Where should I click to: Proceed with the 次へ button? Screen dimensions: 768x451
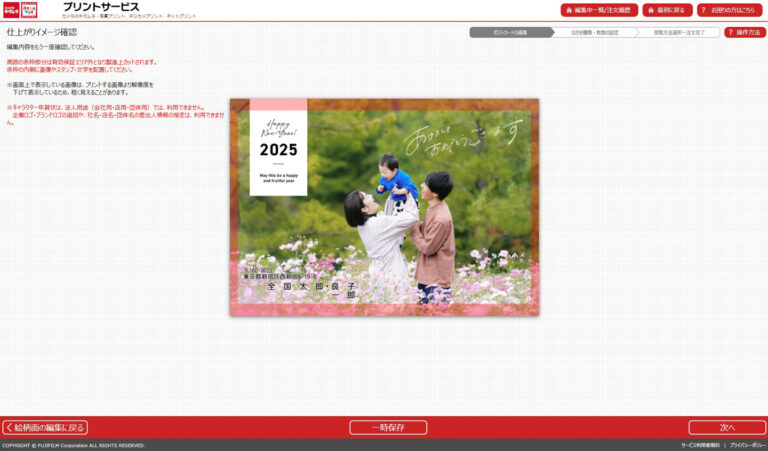tap(727, 427)
